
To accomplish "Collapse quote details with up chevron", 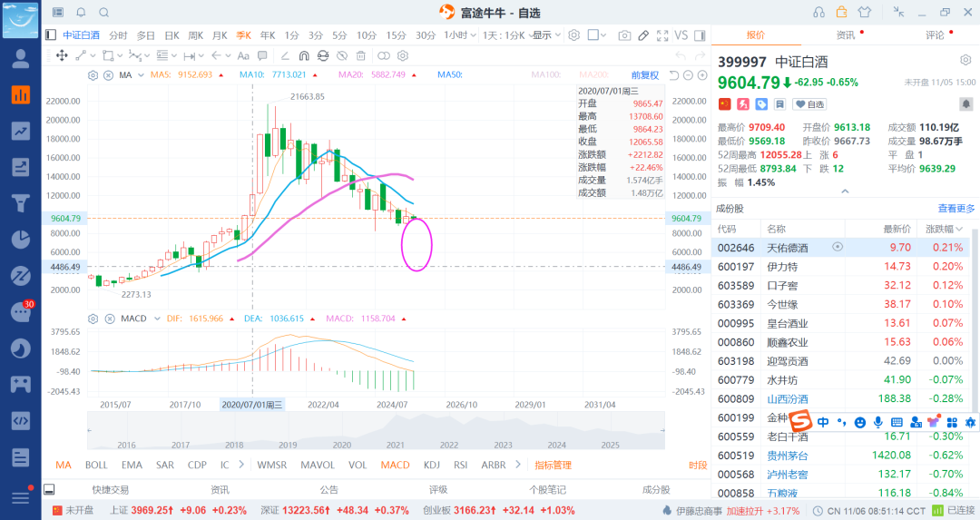I will pos(845,191).
